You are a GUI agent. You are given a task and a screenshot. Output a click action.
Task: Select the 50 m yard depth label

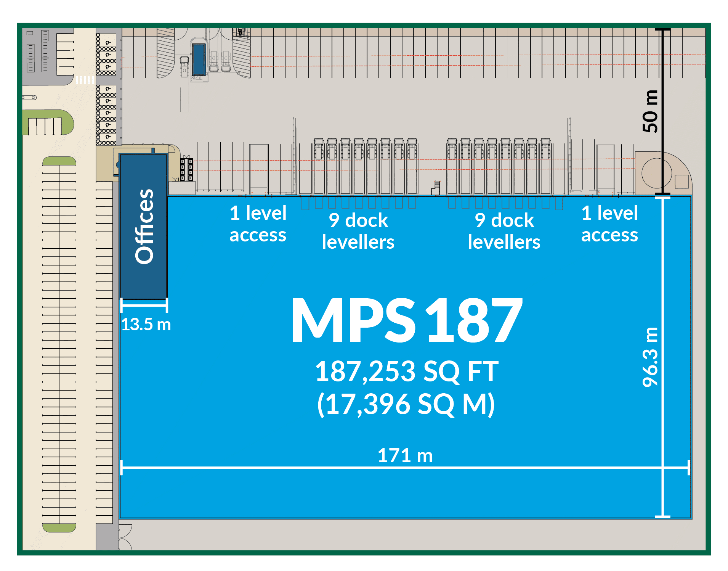tap(650, 111)
